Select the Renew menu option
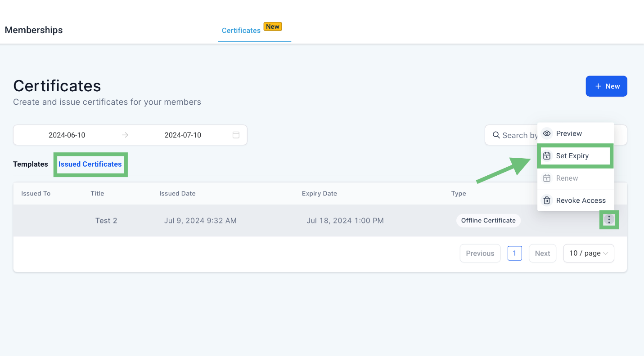 click(576, 178)
